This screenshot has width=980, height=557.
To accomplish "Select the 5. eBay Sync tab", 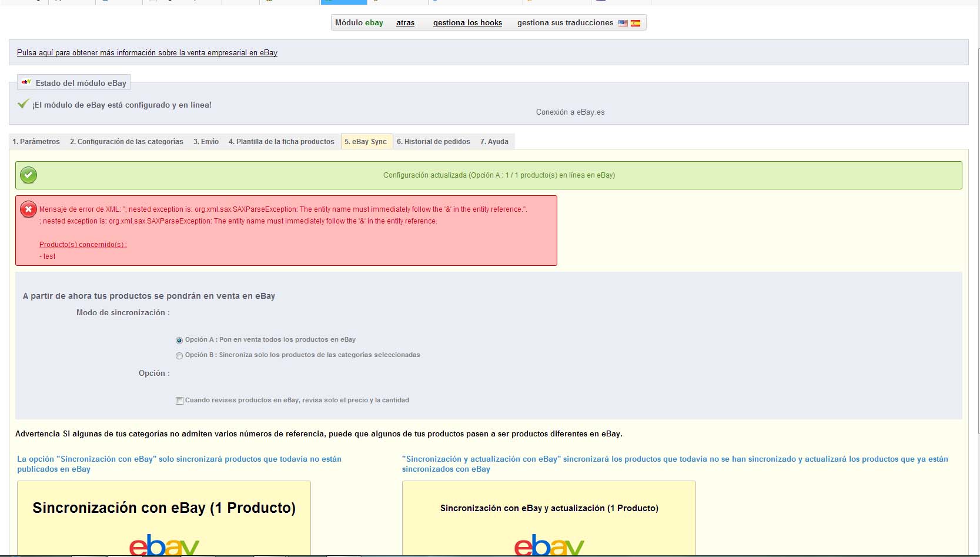I will point(367,142).
